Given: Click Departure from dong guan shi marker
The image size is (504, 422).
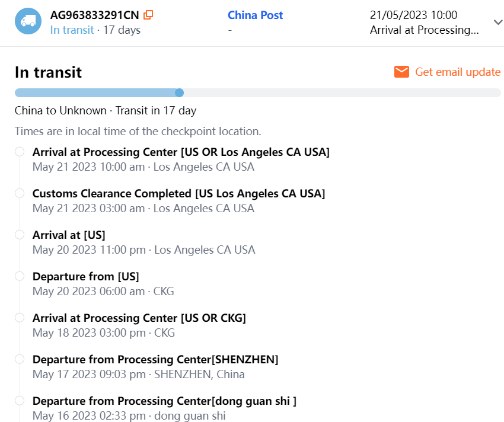Looking at the screenshot, I should tap(20, 401).
